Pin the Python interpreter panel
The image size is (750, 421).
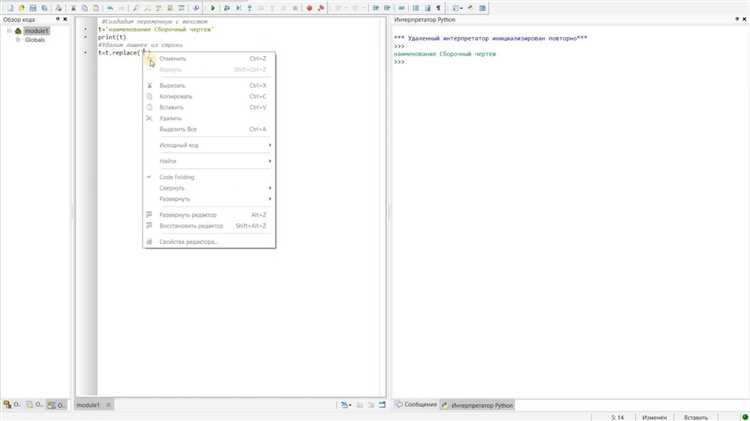coord(737,19)
